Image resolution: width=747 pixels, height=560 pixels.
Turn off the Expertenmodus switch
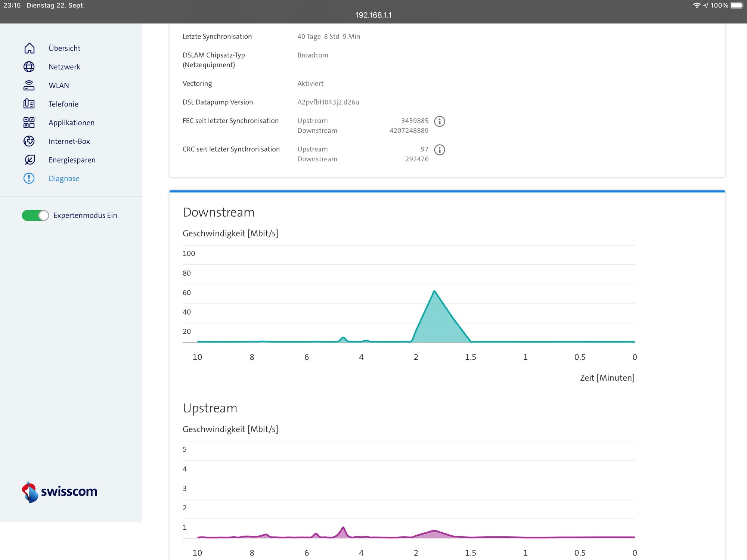pos(35,216)
